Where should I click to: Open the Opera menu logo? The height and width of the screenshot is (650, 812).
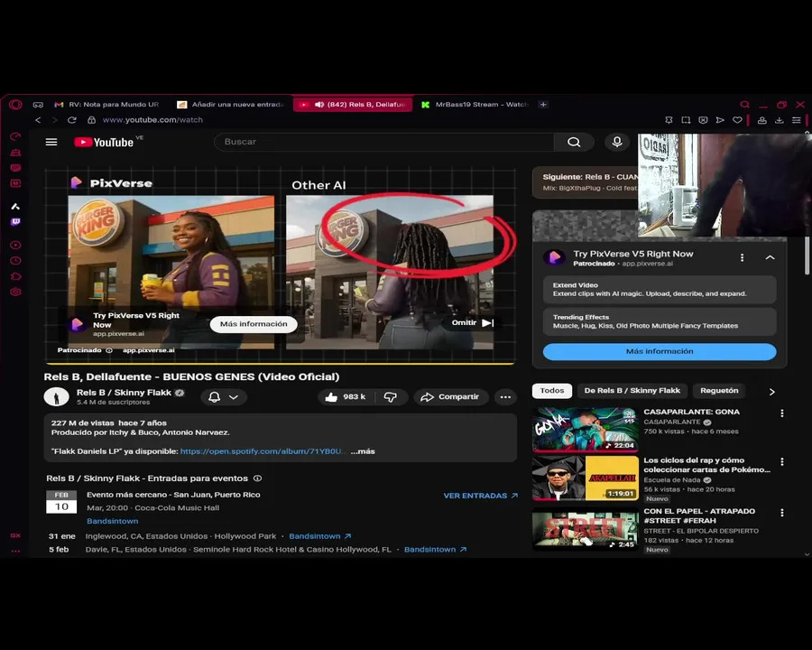[x=15, y=104]
